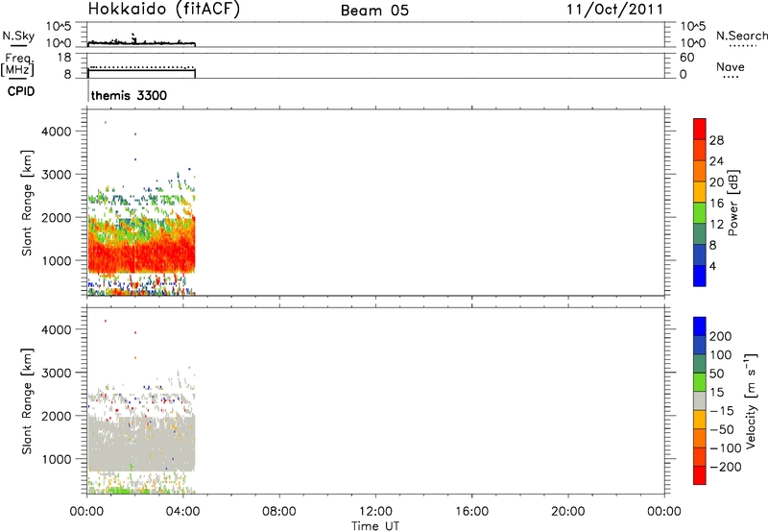Click the themis 3300 text
This screenshot has height=532, width=768.
(x=129, y=95)
